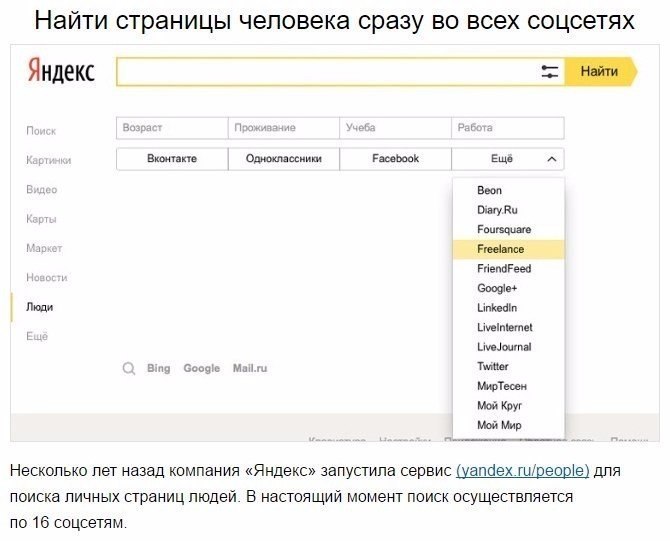Toggle the Вконтакте network filter

[172, 159]
